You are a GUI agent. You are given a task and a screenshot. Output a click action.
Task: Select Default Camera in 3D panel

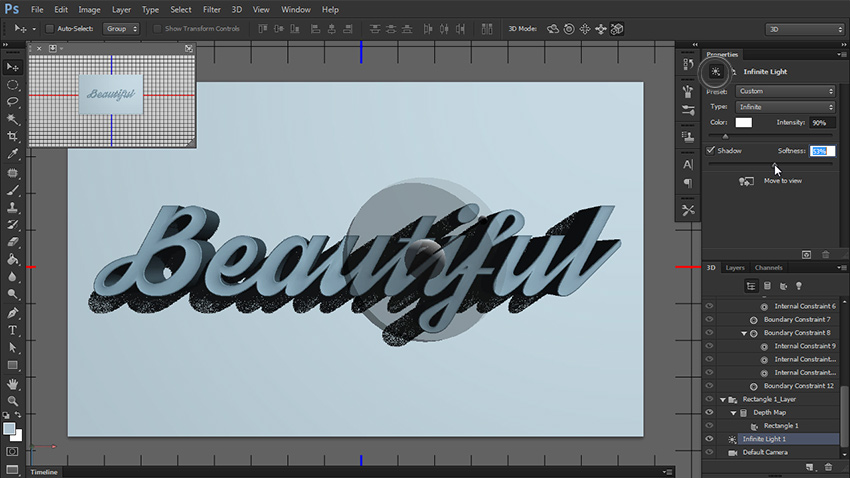point(766,452)
